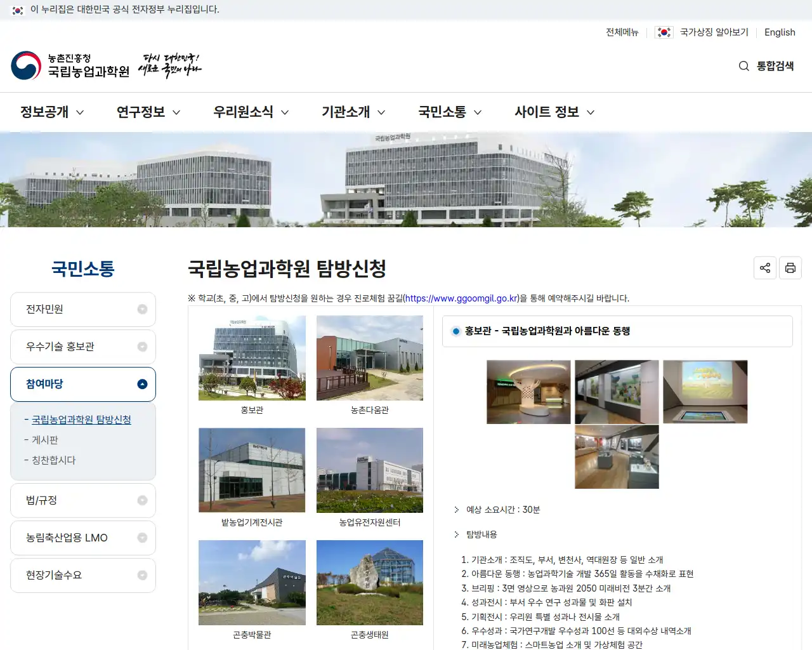Click the 국립농업과학원 logo

pos(70,65)
